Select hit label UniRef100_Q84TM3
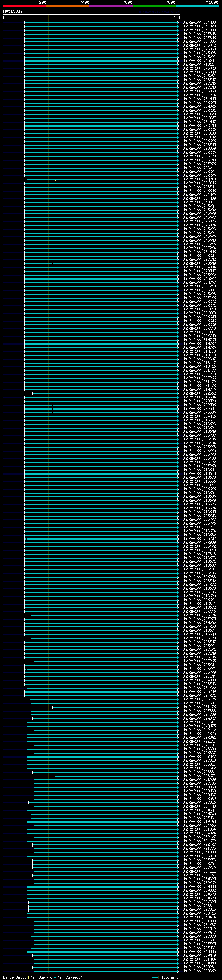Image resolution: width=222 pixels, height=980 pixels. 199,807
